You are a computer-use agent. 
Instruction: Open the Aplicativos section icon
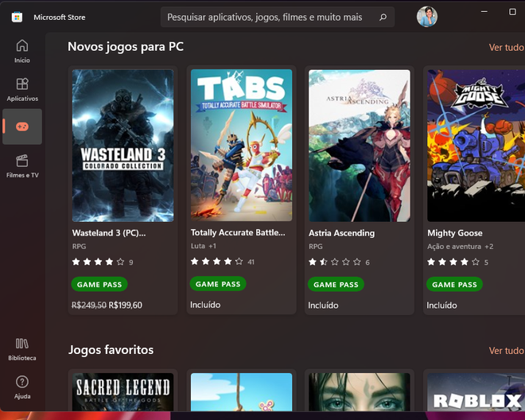pyautogui.click(x=22, y=84)
